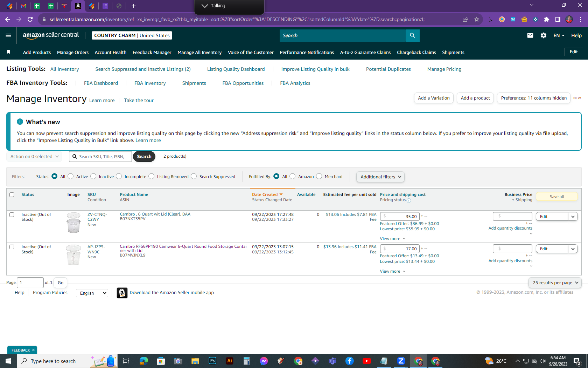Image resolution: width=588 pixels, height=368 pixels.
Task: Open Voice of the Customer page
Action: coord(251,52)
